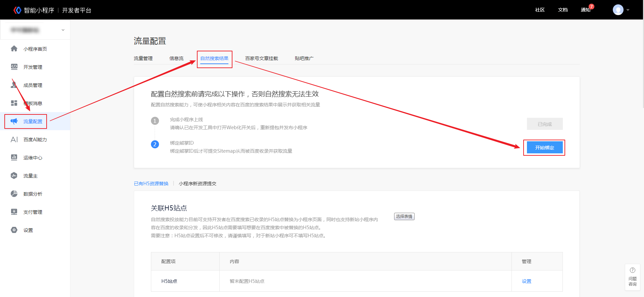Viewport: 644px width, 297px height.
Task: Click the 开始绑定 button
Action: (545, 148)
